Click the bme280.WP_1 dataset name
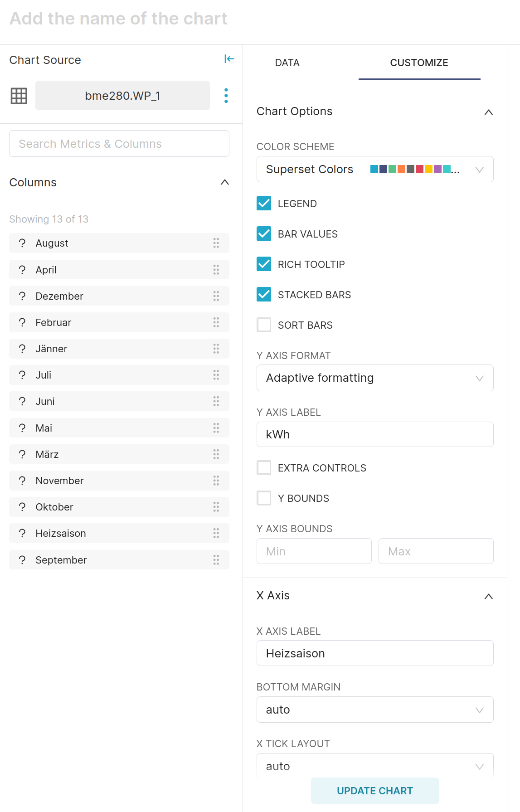Screen dimensions: 520x812 123,96
